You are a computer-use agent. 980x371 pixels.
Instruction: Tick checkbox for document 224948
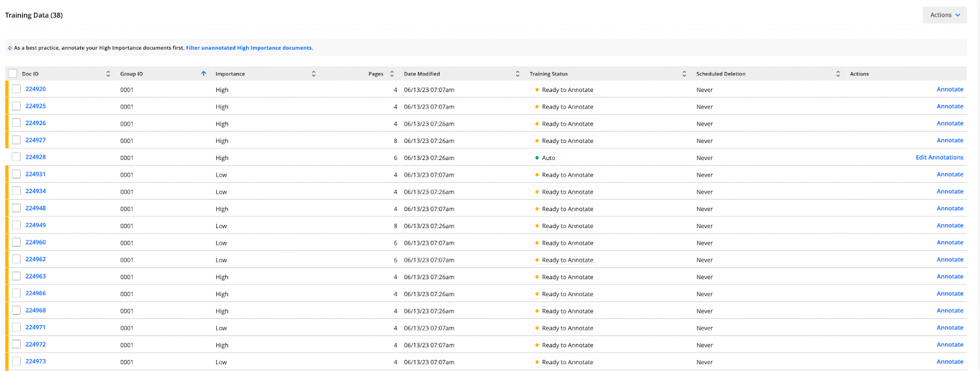pyautogui.click(x=17, y=208)
